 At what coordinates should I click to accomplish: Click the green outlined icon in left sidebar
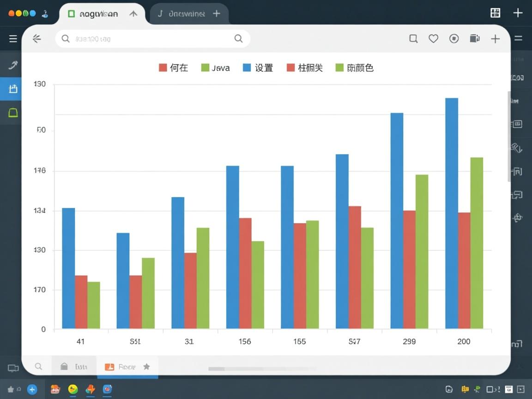[x=13, y=112]
